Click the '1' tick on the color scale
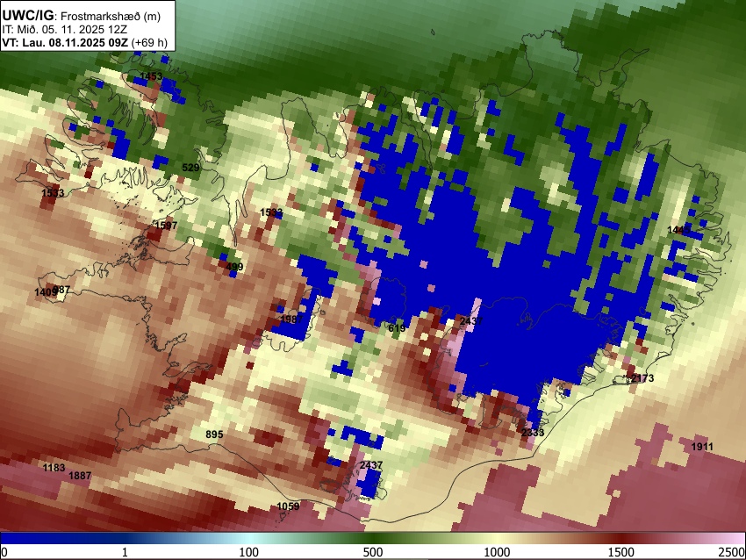746x560 pixels. pos(125,552)
